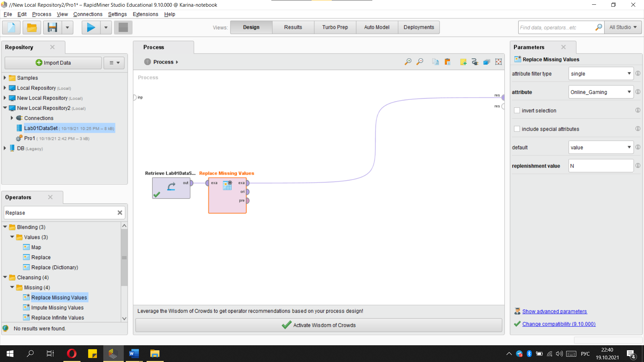
Task: Open the repository options menu button
Action: (x=114, y=63)
